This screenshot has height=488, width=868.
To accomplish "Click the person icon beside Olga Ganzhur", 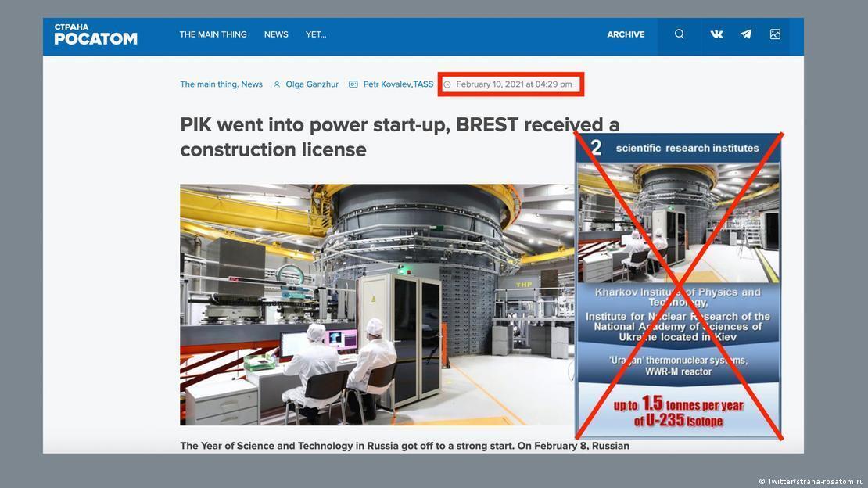I will [277, 84].
